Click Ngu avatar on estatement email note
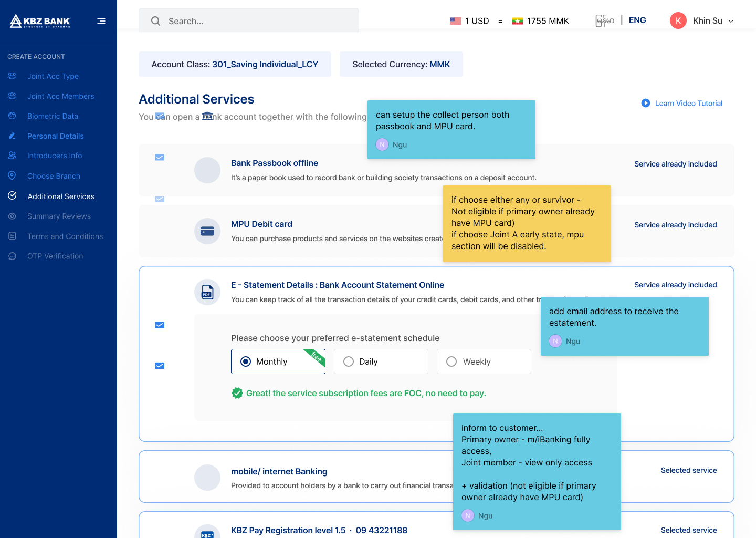Viewport: 756px width, 538px height. (555, 341)
